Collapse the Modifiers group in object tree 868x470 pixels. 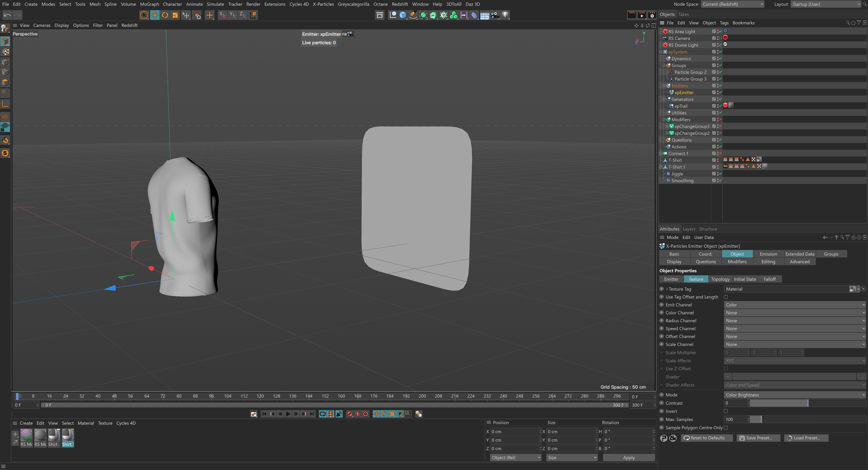[x=664, y=119]
